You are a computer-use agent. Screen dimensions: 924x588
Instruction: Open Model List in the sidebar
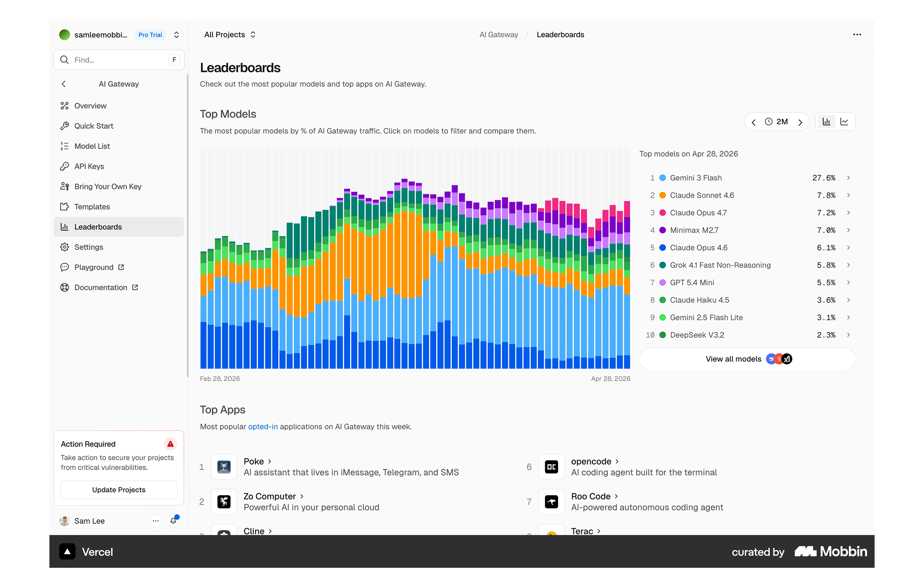click(119, 146)
